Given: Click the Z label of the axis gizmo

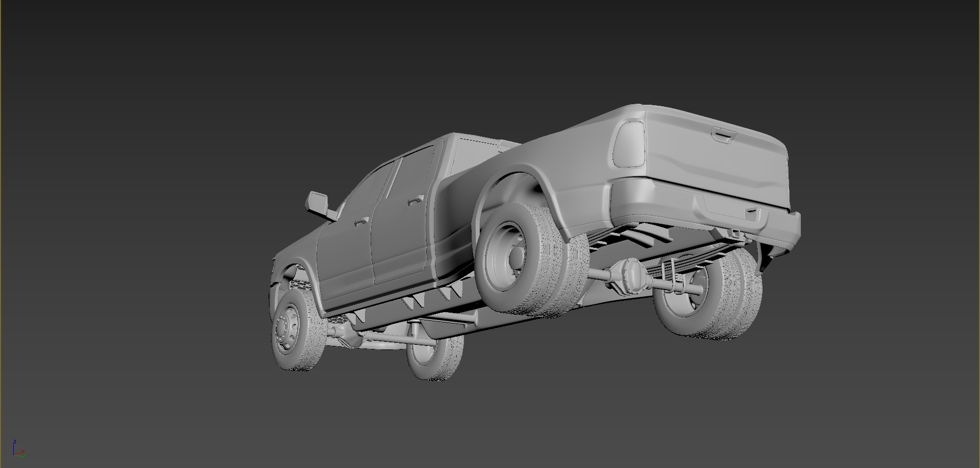Looking at the screenshot, I should (x=15, y=441).
